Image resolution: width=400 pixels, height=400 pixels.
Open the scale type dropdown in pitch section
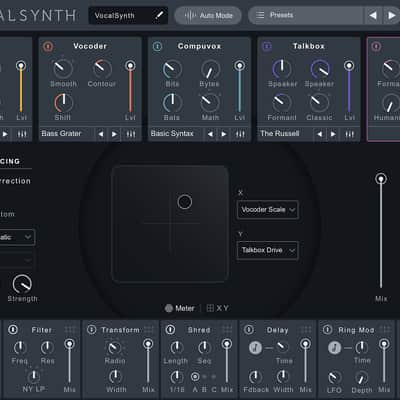(x=17, y=237)
